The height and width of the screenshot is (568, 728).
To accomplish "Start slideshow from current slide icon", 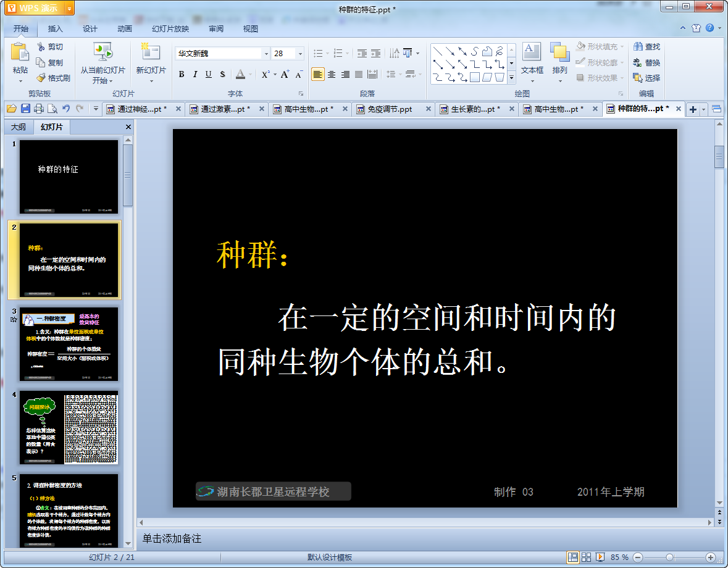I will (x=103, y=52).
